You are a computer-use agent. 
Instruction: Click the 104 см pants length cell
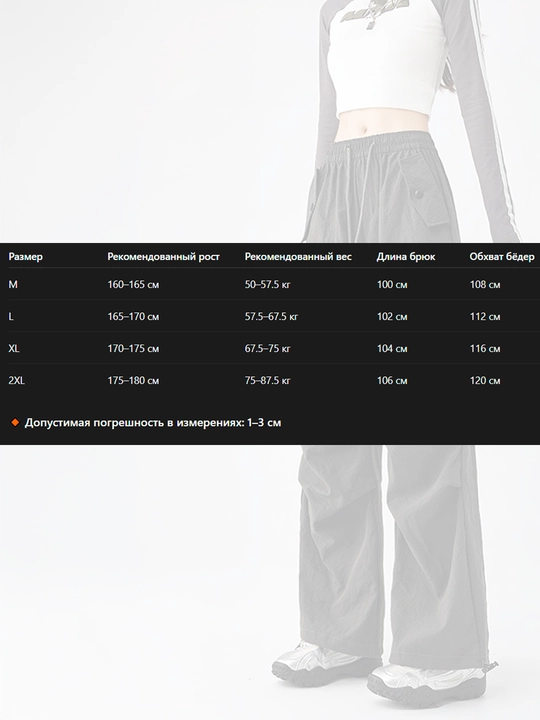[392, 349]
